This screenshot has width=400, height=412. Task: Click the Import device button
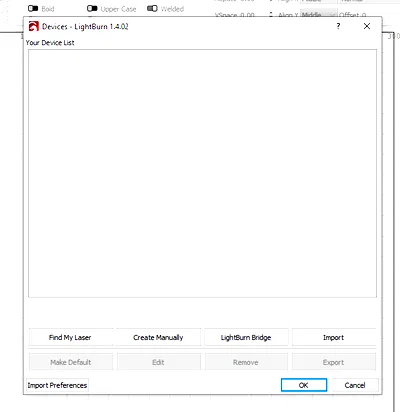click(x=334, y=337)
